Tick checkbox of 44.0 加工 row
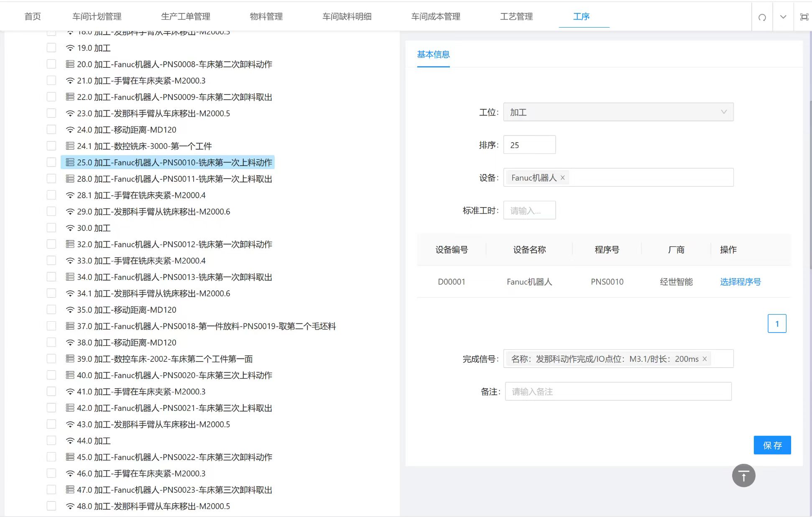 [x=51, y=440]
